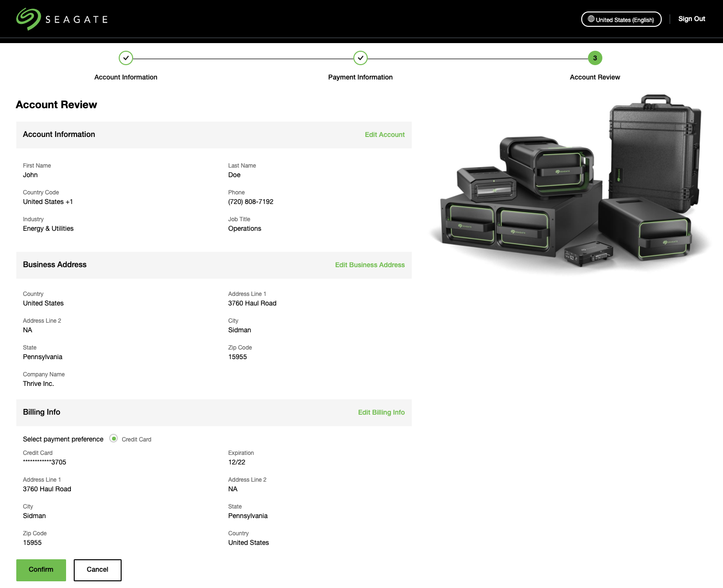The height and width of the screenshot is (588, 723).
Task: Click industry value Energy & Utilities
Action: pyautogui.click(x=48, y=228)
